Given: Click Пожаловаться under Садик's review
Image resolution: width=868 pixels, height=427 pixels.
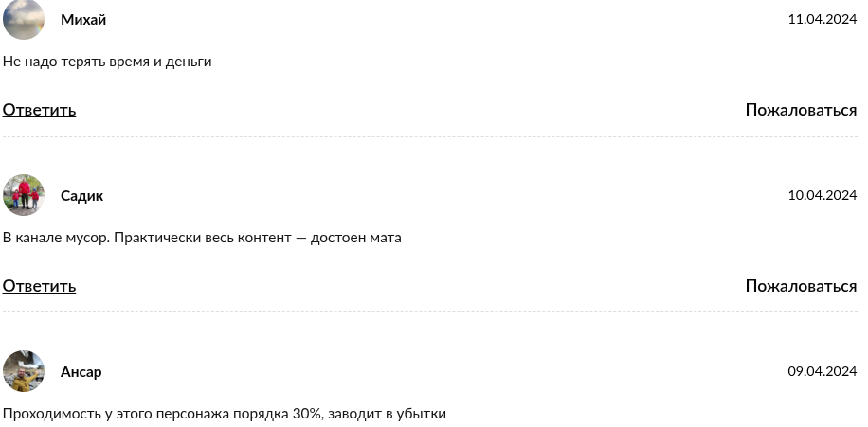Looking at the screenshot, I should point(801,286).
